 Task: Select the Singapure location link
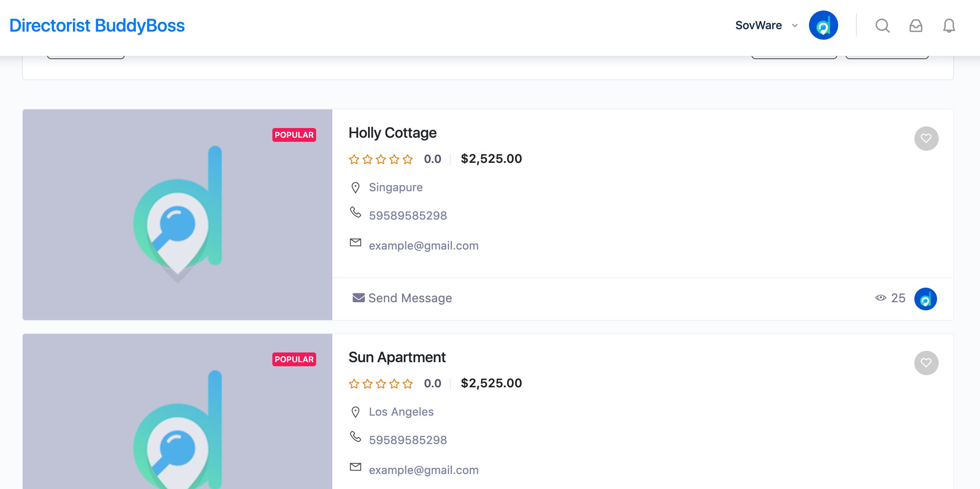pos(396,187)
